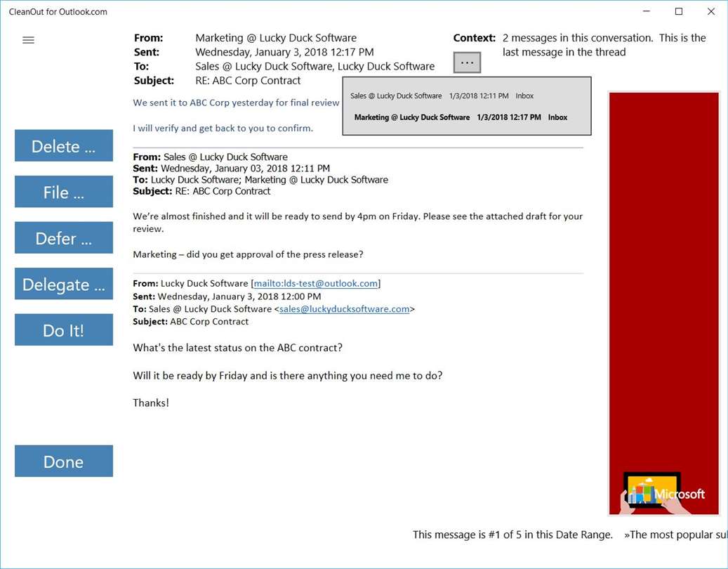Click 'Marketing – did you get approval' line
Viewport: 728px width, 569px height.
(248, 254)
